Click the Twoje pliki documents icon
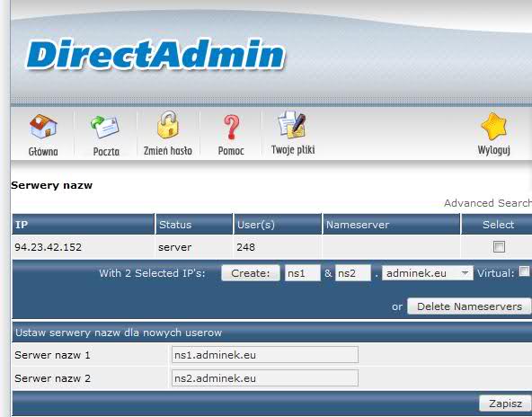This screenshot has height=417, width=532. [292, 125]
